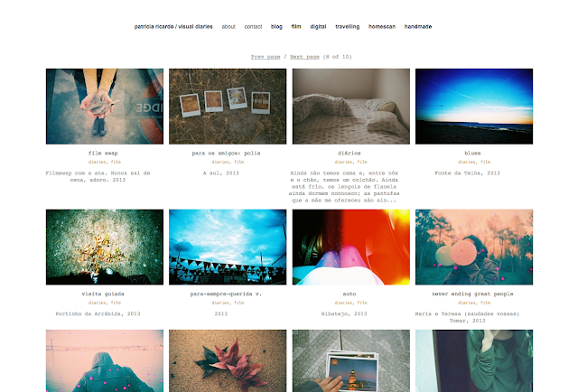Open the bunting flags sky thumbnail
The image size is (578, 392).
pos(228,247)
